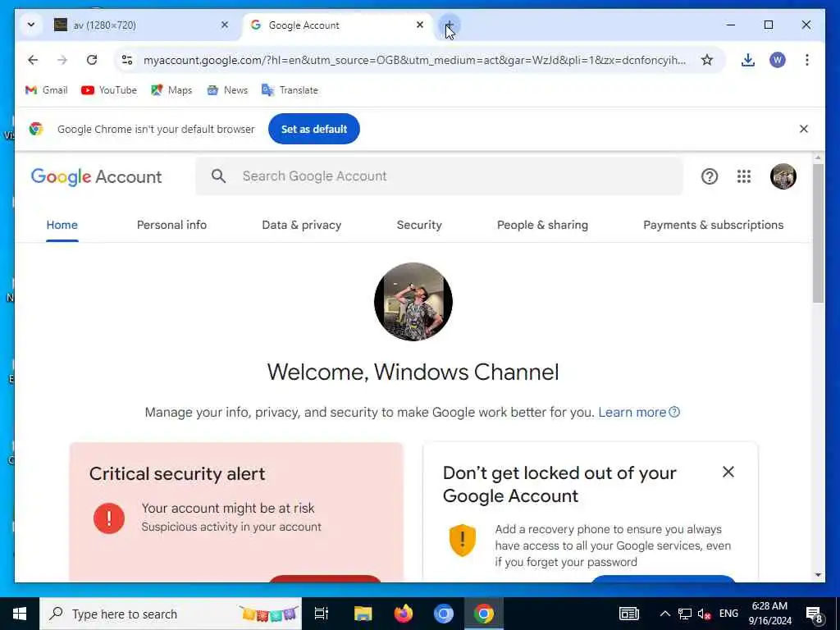Dismiss the locked out card
The height and width of the screenshot is (630, 840).
coord(728,472)
